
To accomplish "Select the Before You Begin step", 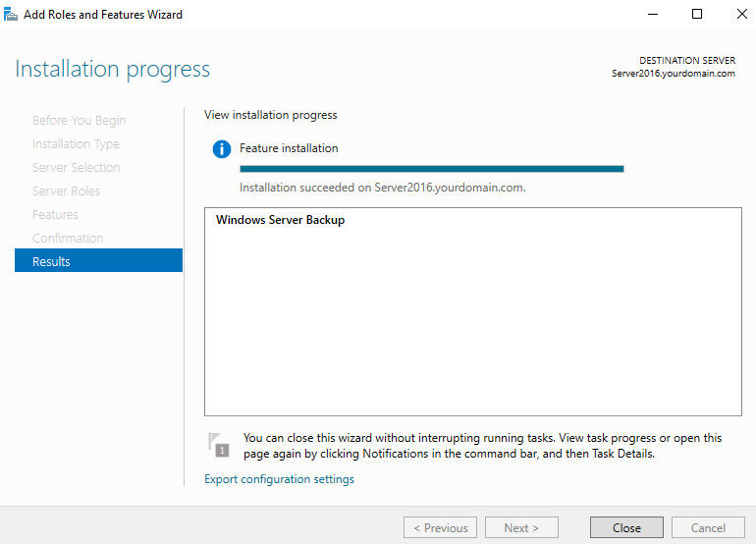I will (80, 121).
